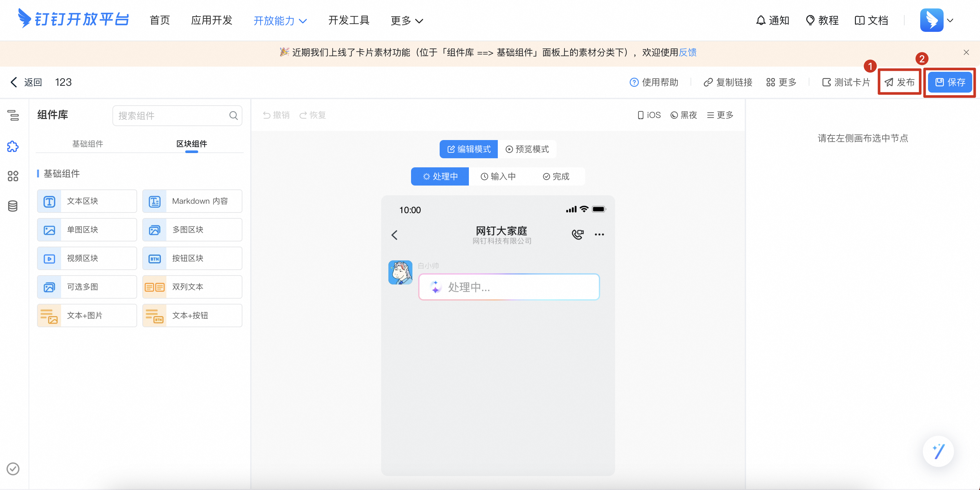Viewport: 980px width, 490px height.
Task: Dismiss the announcement banner
Action: tap(966, 53)
